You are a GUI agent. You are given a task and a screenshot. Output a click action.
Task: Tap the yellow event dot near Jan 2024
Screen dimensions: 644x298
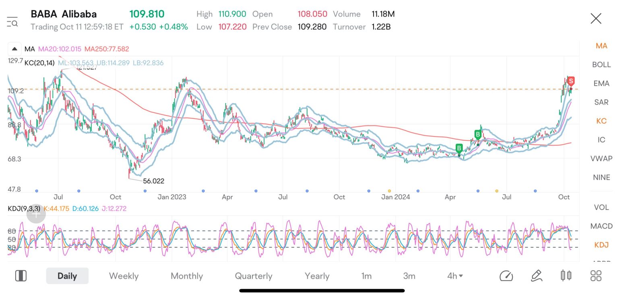tap(389, 191)
